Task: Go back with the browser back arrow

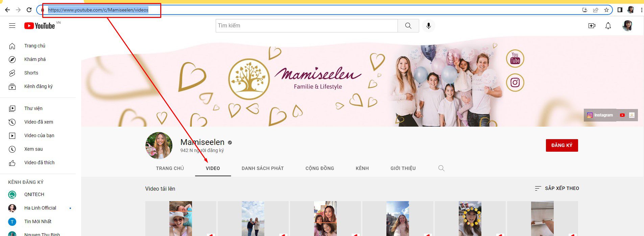Action: 7,10
